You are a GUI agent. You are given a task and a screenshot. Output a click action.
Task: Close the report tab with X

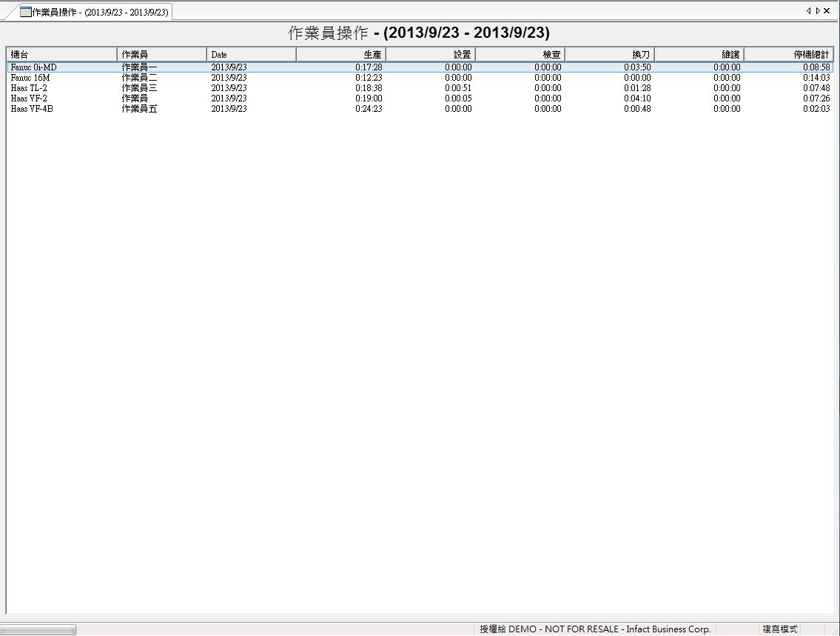pos(827,10)
